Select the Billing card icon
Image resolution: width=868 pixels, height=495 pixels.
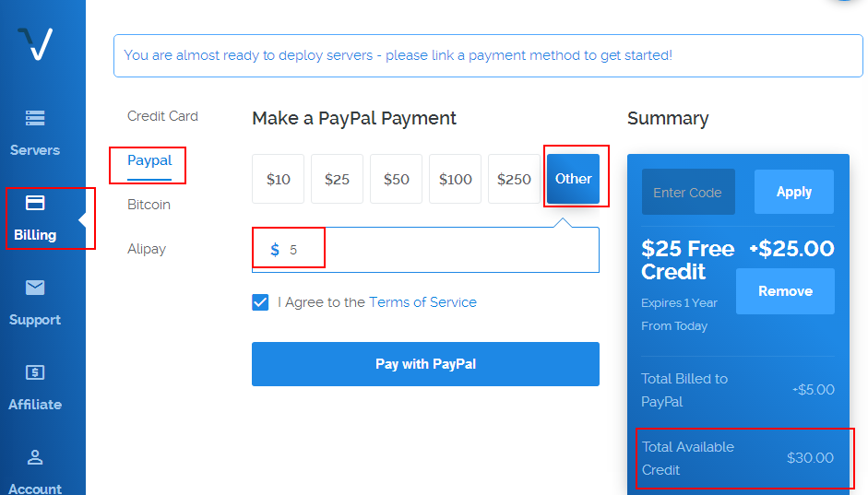[x=35, y=203]
